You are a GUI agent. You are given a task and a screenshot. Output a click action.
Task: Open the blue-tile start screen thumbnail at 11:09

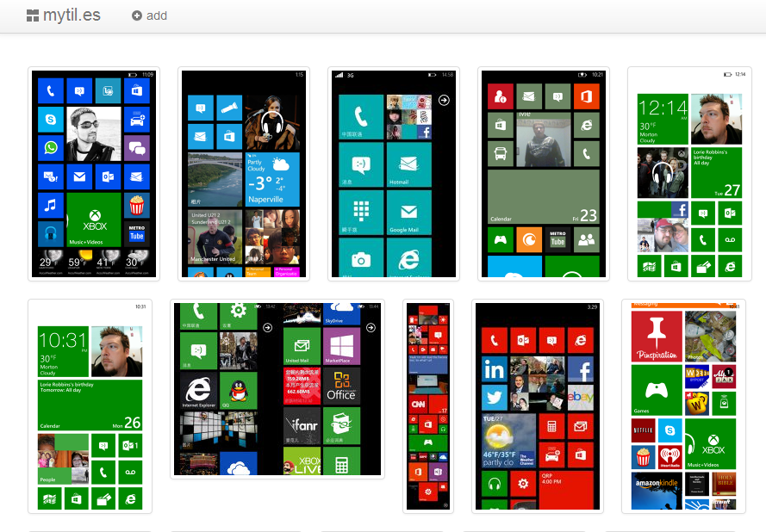[94, 174]
